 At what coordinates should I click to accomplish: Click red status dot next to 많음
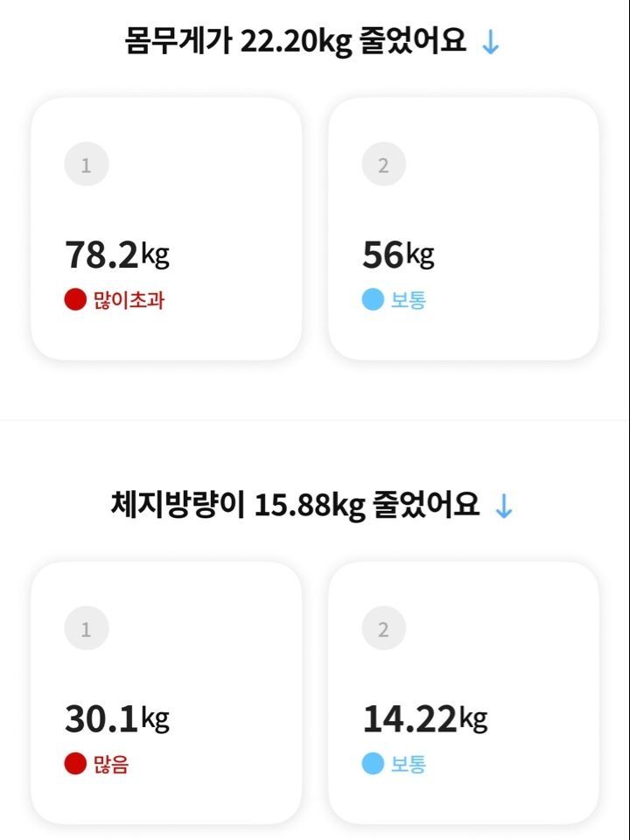(x=75, y=763)
